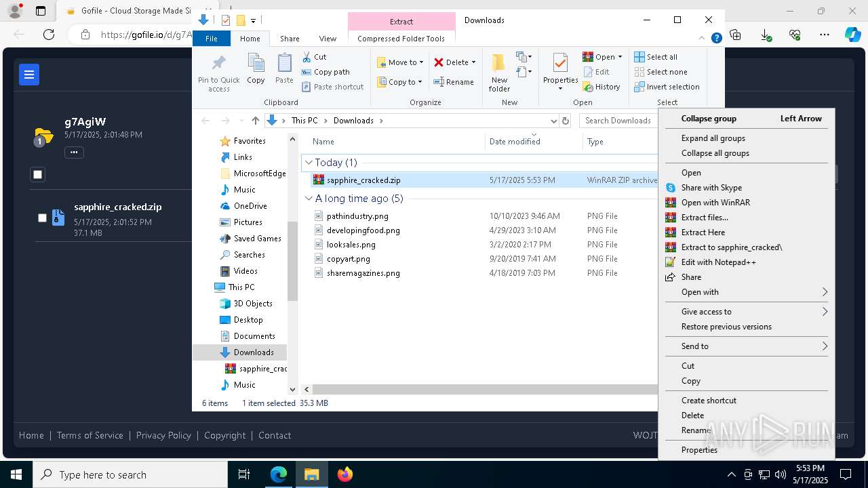Open History in ribbon Open group
This screenshot has width=868, height=488.
point(601,87)
